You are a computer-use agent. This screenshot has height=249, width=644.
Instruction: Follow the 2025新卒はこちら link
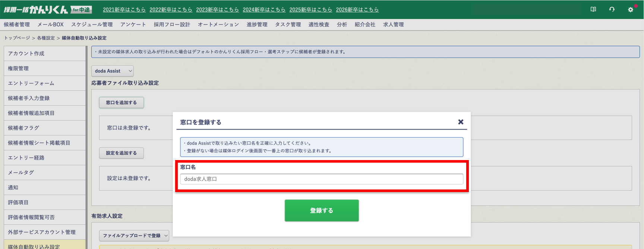(x=310, y=10)
